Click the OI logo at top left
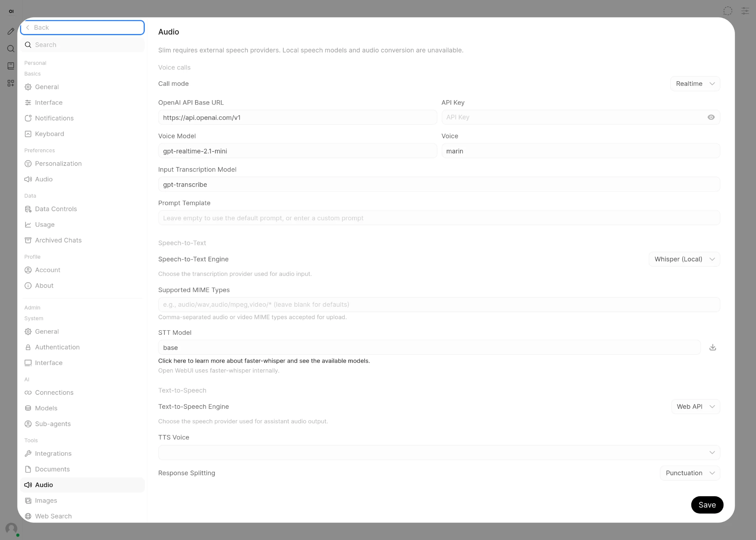This screenshot has height=540, width=756. click(11, 11)
